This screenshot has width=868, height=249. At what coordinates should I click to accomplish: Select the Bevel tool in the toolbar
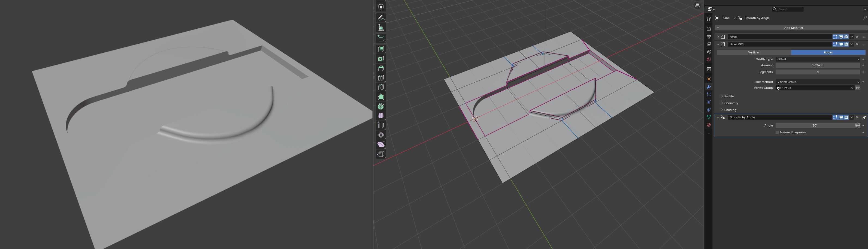[x=381, y=68]
